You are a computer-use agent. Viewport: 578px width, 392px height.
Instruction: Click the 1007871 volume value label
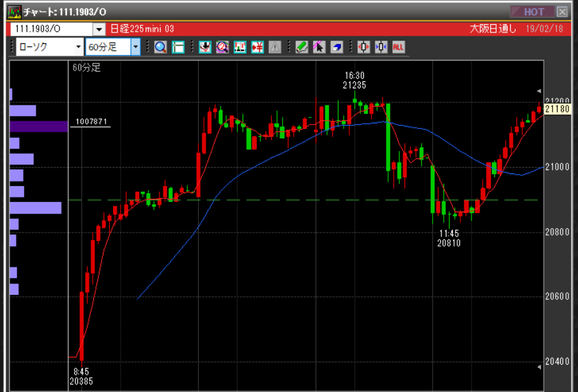[x=91, y=121]
